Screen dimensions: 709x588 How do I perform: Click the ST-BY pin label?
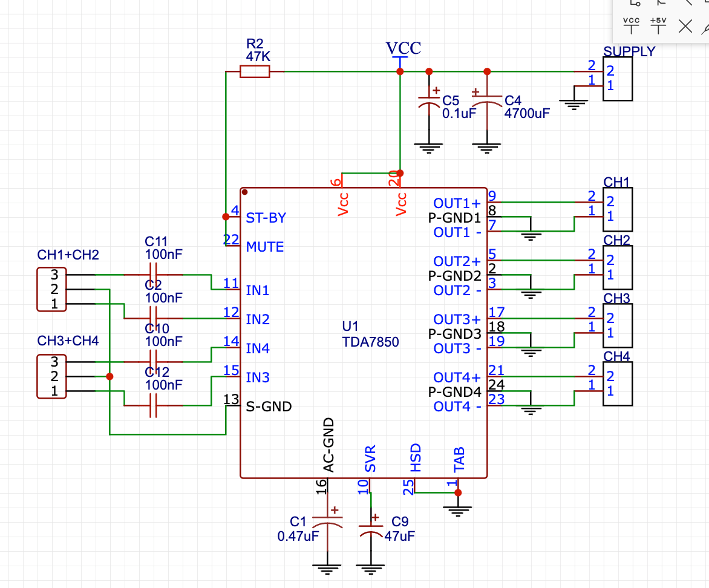266,218
